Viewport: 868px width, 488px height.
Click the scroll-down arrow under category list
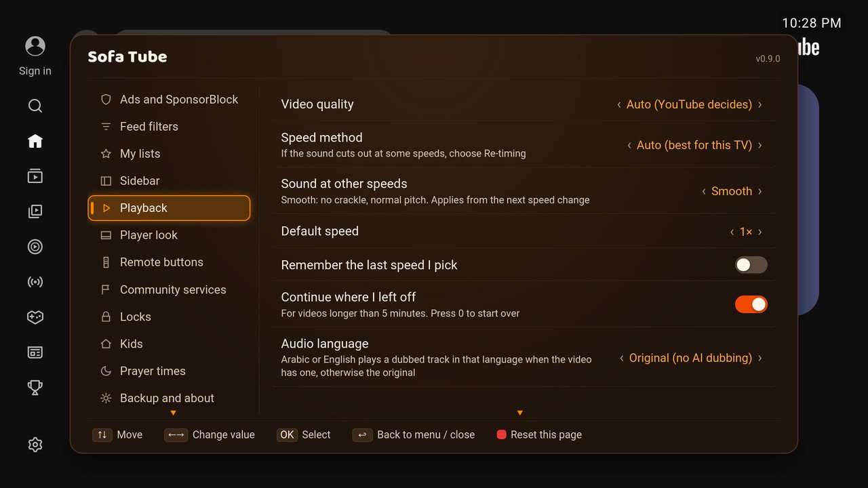tap(173, 413)
